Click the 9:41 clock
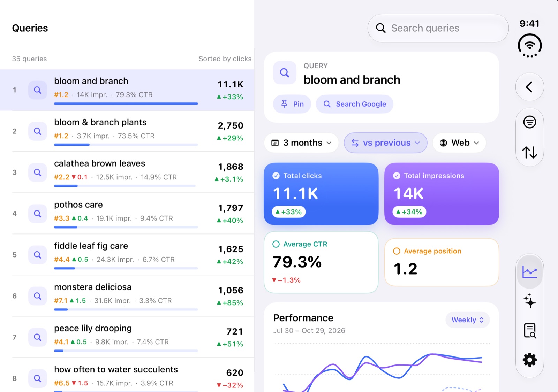The width and height of the screenshot is (558, 392). (529, 24)
